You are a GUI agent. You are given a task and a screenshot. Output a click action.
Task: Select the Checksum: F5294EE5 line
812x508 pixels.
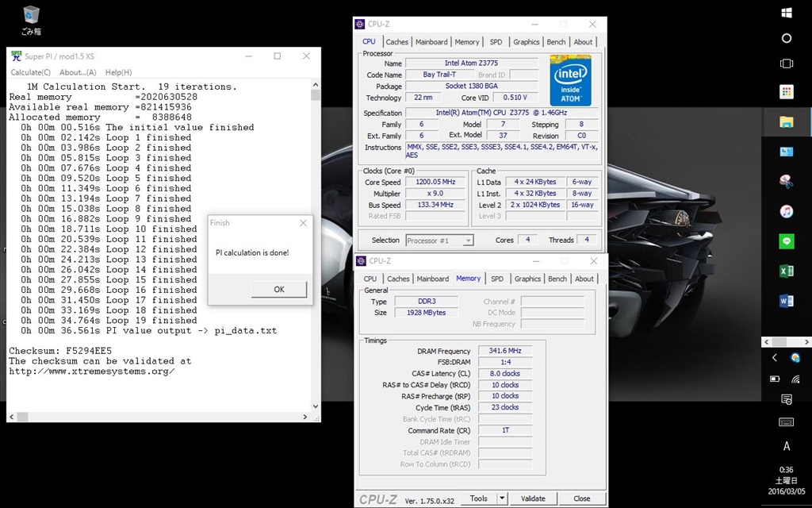[x=60, y=351]
